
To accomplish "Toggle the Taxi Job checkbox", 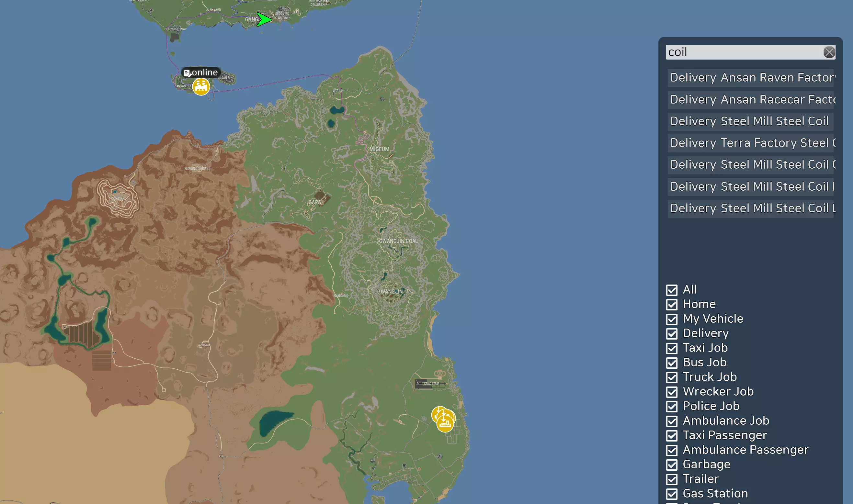I will pos(672,348).
